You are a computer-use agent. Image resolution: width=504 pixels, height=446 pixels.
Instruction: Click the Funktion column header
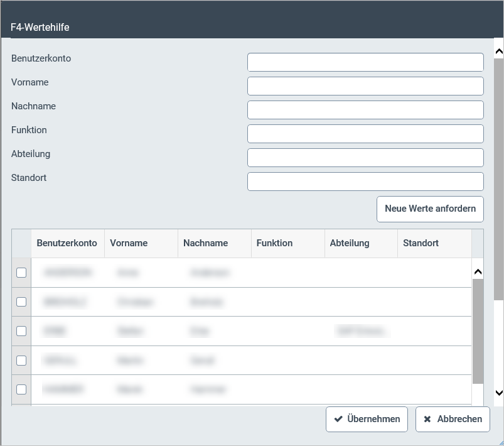point(274,243)
